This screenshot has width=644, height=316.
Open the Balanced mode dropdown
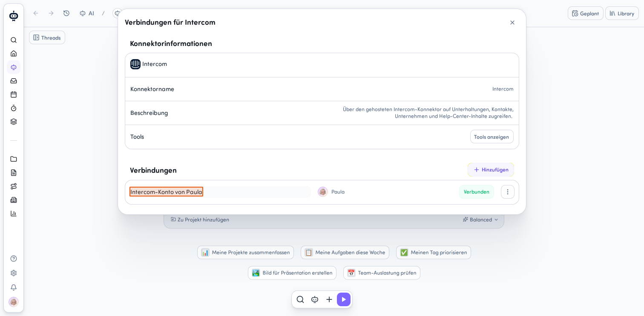click(x=480, y=219)
